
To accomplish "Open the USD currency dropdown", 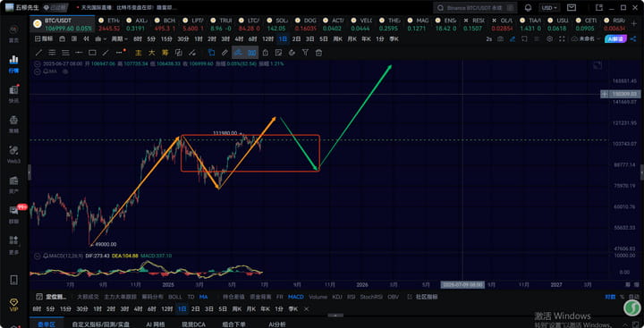I will 549,8.
